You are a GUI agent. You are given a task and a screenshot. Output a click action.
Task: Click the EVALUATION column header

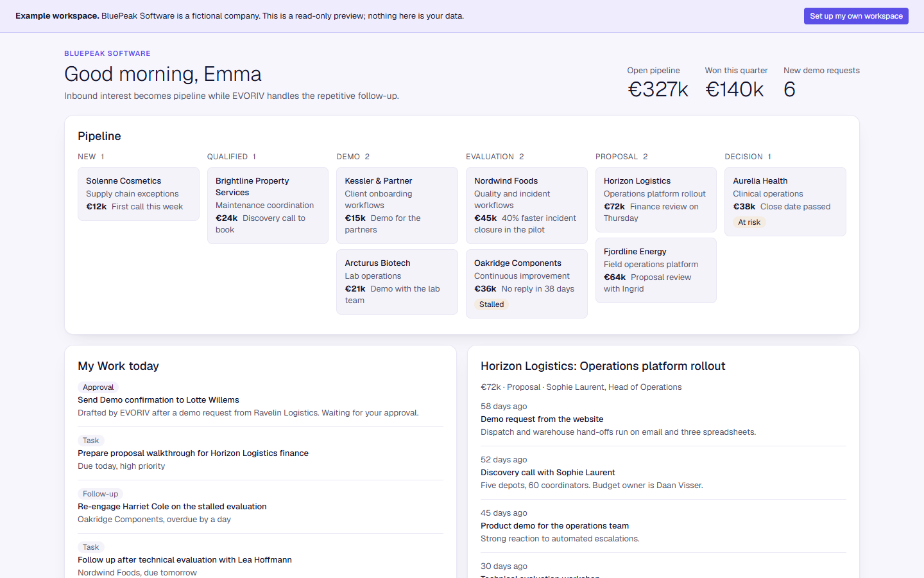click(495, 157)
